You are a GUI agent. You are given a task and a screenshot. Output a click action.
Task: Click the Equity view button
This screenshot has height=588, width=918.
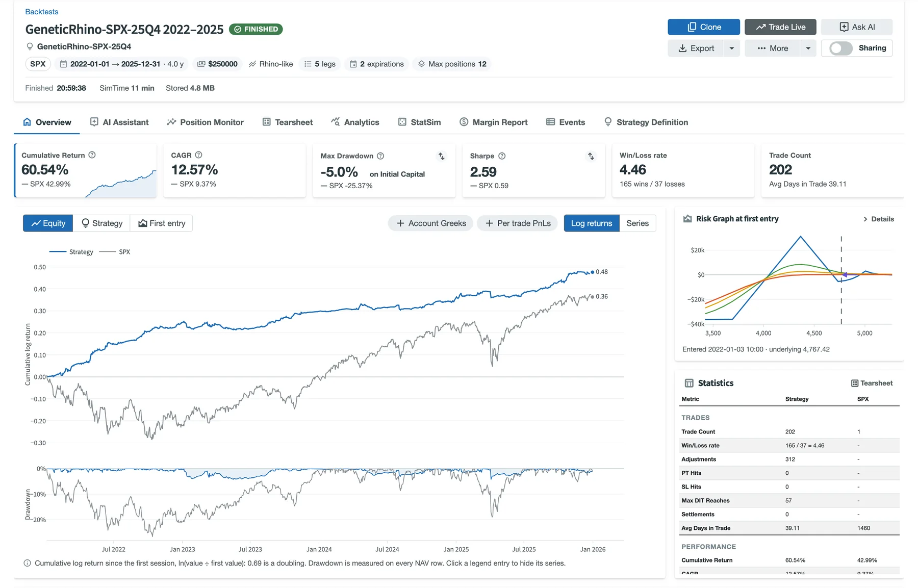point(48,223)
